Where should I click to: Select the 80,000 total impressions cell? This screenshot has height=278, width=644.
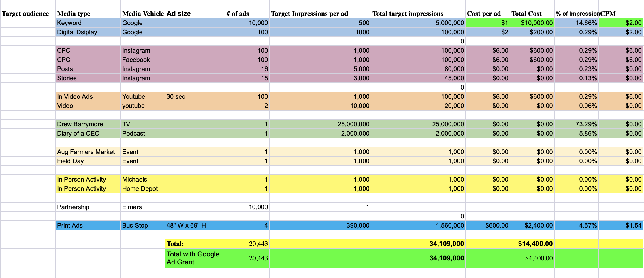click(x=418, y=69)
